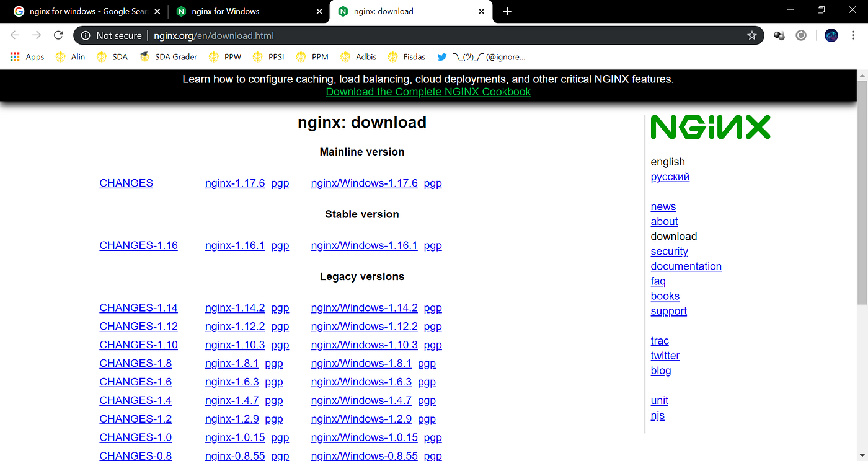Click the browser Forward arrow
This screenshot has height=461, width=868.
click(37, 35)
